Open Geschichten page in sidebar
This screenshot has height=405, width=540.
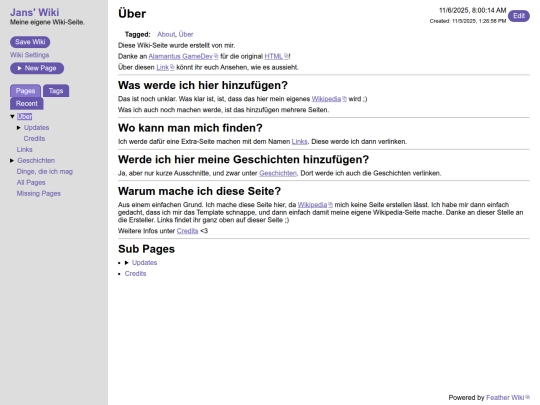click(x=36, y=160)
